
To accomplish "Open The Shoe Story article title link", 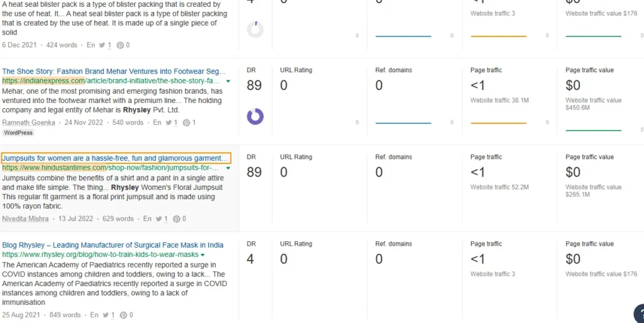I will pos(114,72).
